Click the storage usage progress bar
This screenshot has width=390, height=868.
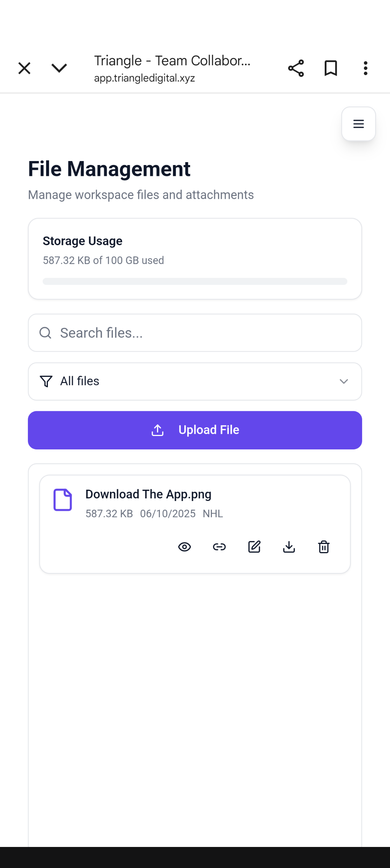tap(195, 281)
